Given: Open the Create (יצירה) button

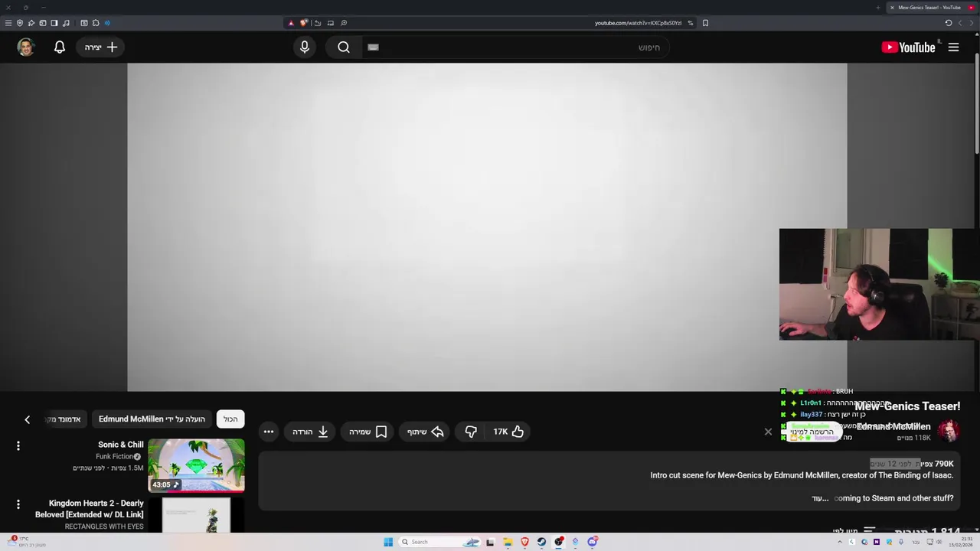Looking at the screenshot, I should click(x=101, y=47).
